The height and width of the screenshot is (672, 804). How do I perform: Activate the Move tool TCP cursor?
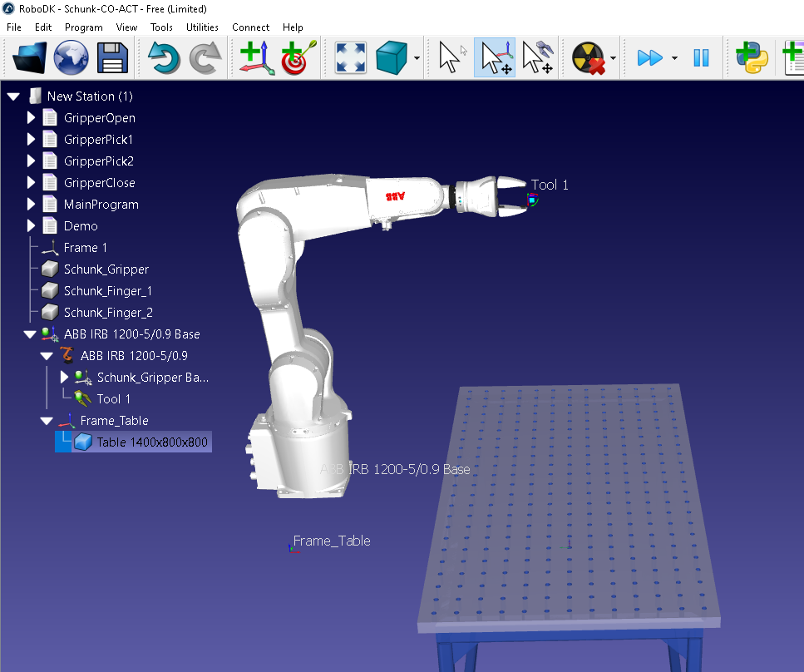537,57
